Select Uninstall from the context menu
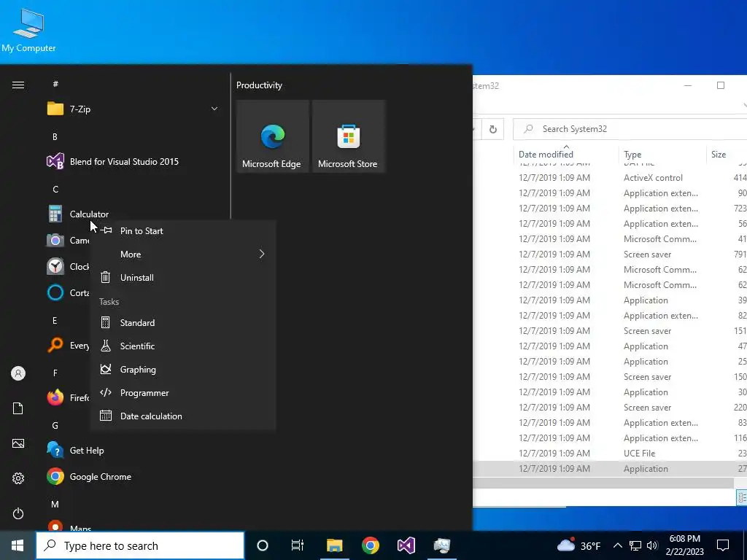747x560 pixels. point(183,278)
